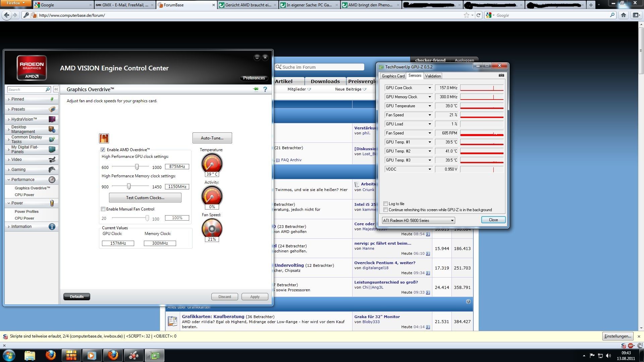The width and height of the screenshot is (644, 362).
Task: Reload page with the refresh icon
Action: click(x=479, y=15)
